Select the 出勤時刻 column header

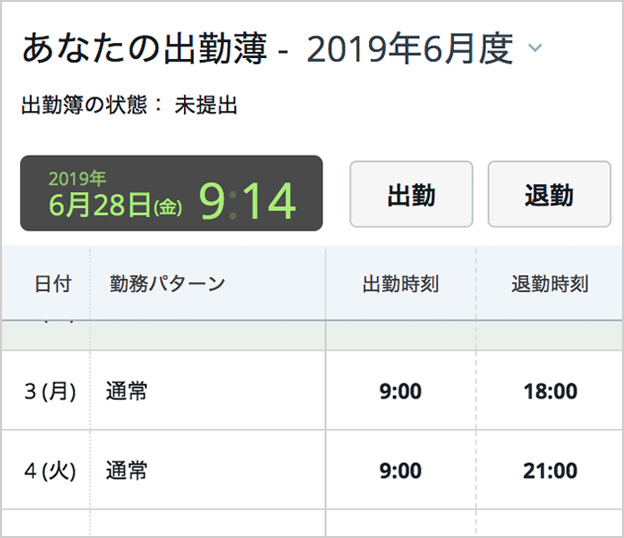coord(400,284)
